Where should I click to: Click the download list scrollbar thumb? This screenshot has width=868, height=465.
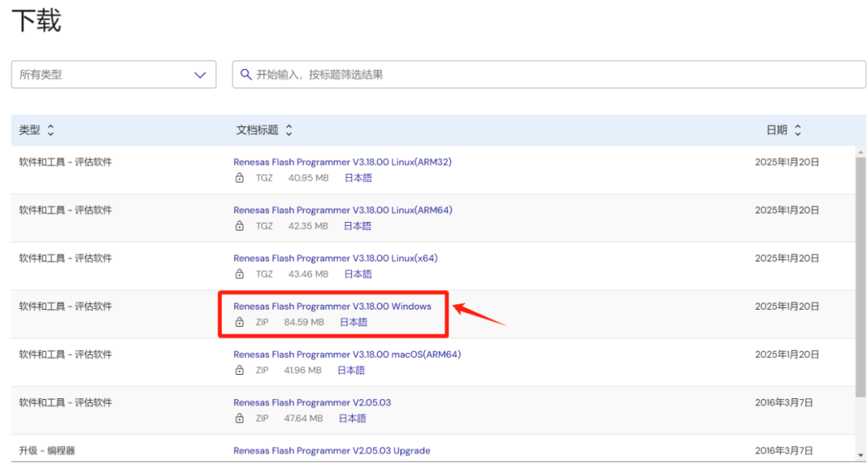pos(860,277)
